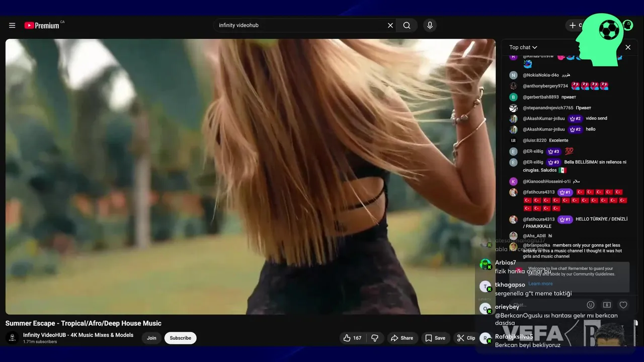Subscribe to Infinity VideoHUB
The height and width of the screenshot is (362, 644).
click(x=180, y=338)
